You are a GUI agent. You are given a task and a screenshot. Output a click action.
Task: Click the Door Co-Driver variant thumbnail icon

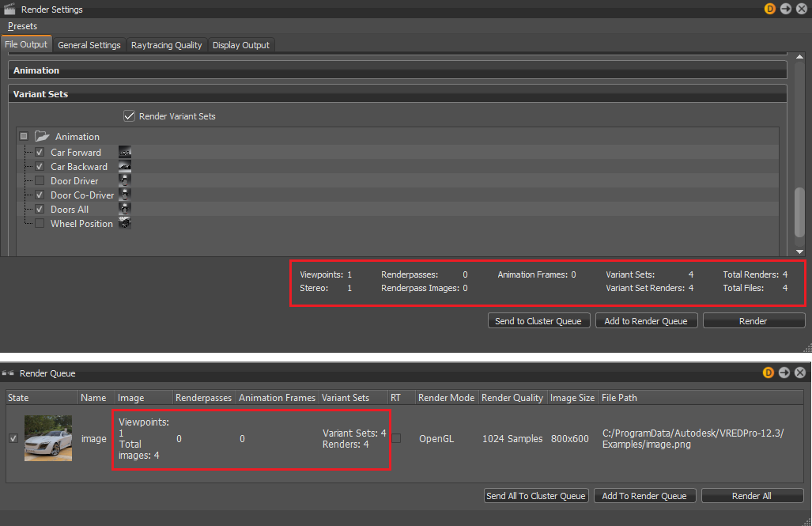pos(125,195)
